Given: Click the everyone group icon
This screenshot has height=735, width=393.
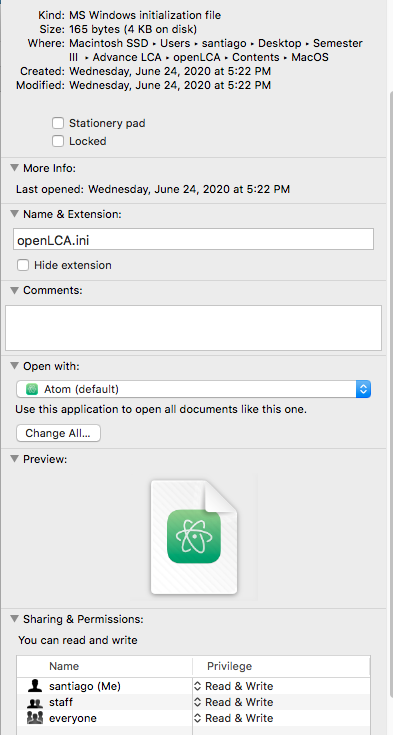Looking at the screenshot, I should [x=35, y=718].
